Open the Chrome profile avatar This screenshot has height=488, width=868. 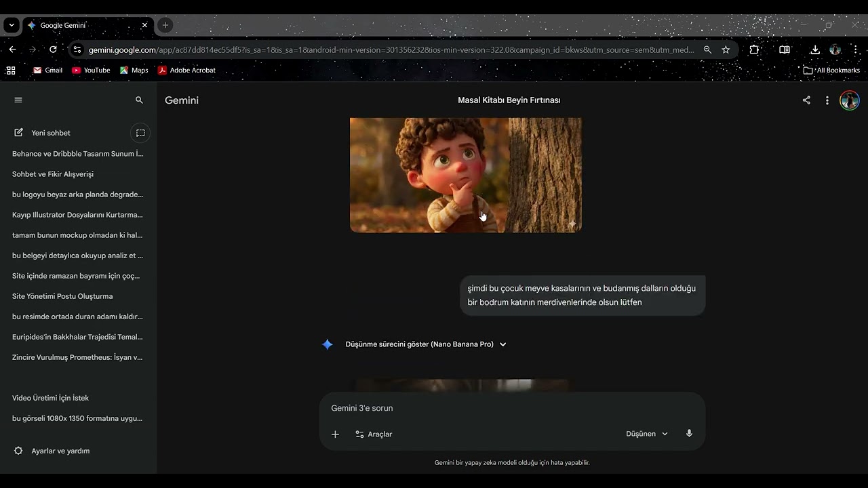835,49
